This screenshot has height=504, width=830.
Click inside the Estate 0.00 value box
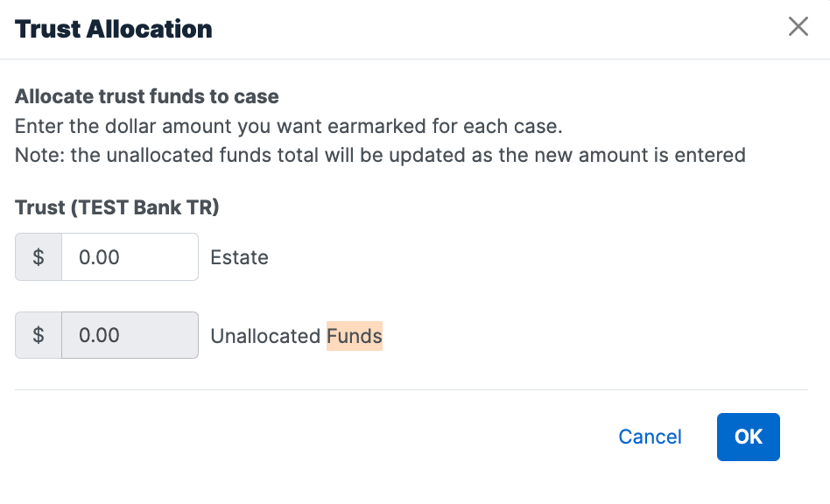tap(130, 256)
